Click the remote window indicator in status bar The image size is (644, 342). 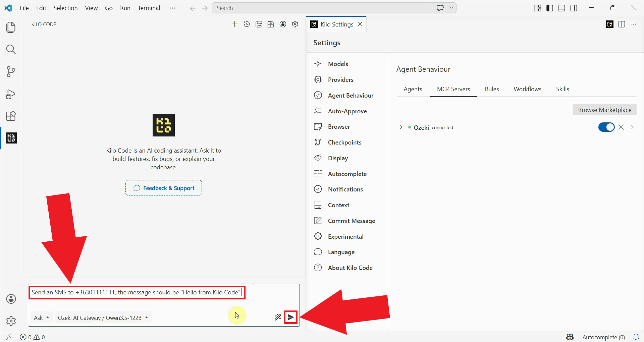pyautogui.click(x=8, y=337)
